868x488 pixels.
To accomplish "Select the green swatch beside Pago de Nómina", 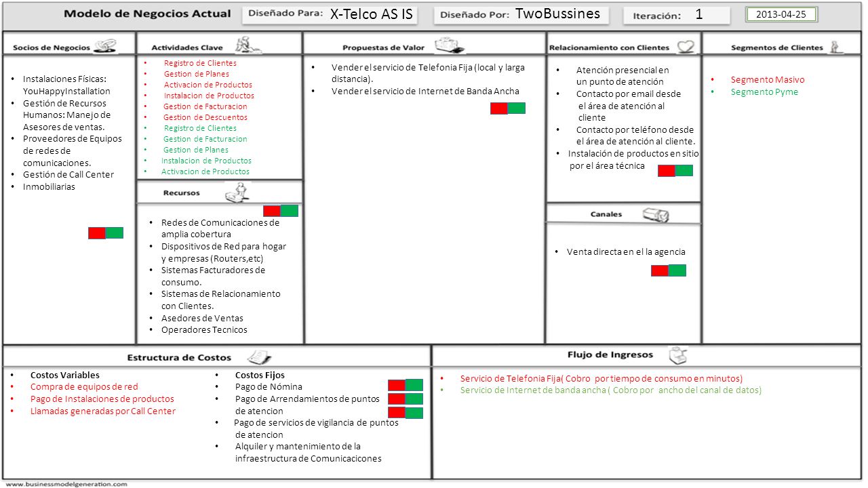I will [x=414, y=386].
